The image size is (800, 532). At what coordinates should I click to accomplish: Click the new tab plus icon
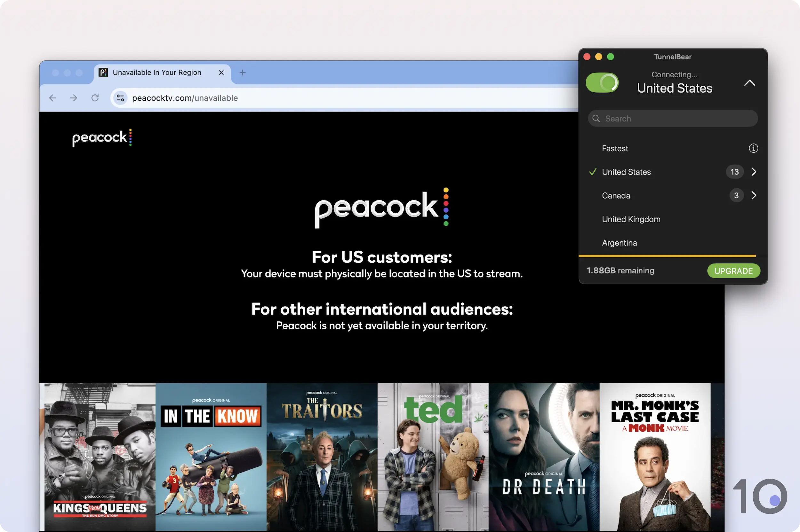(243, 73)
